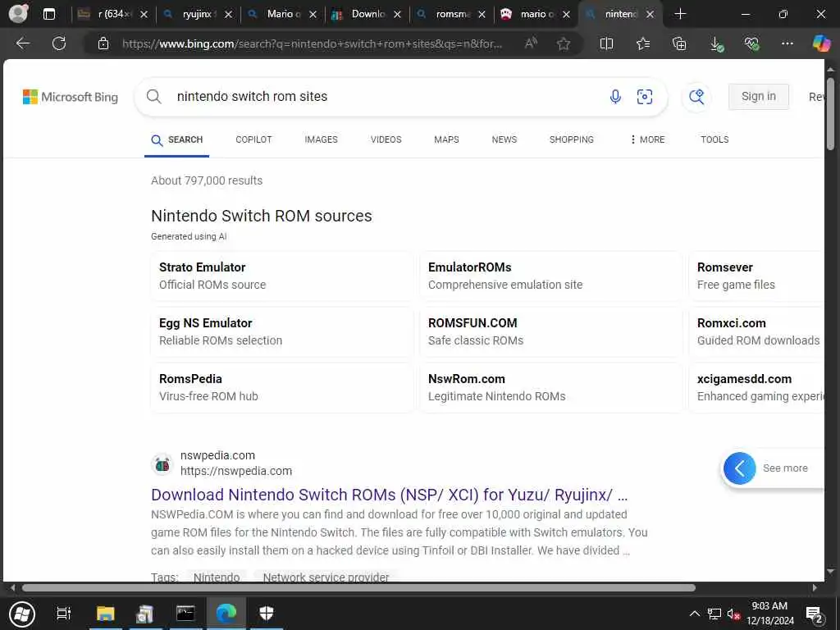
Task: Open notification center icon
Action: pyautogui.click(x=815, y=614)
